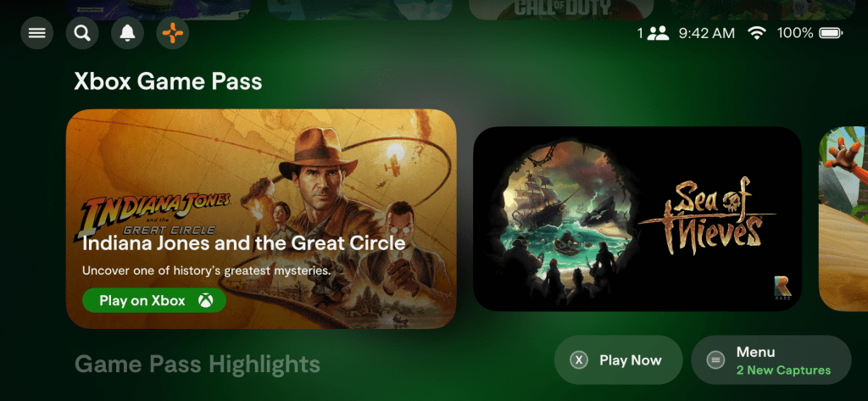
Task: Click the Menu button three-lines icon
Action: coord(715,360)
